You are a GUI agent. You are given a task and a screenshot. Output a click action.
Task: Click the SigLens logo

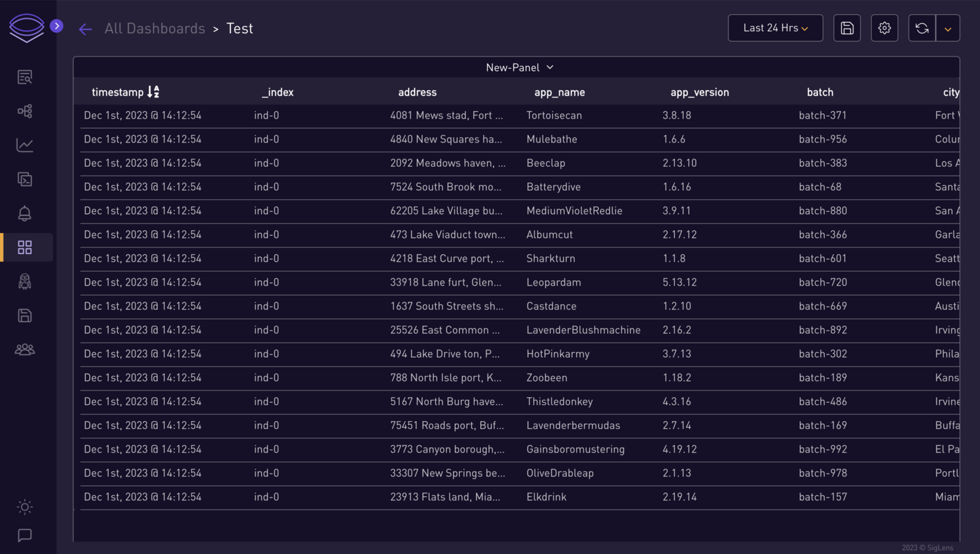coord(27,28)
